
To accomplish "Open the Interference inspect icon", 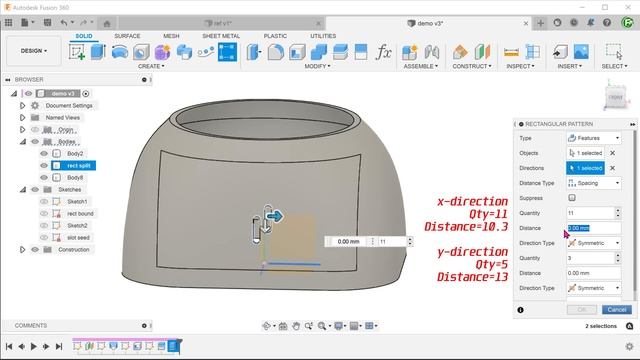I will coord(533,52).
